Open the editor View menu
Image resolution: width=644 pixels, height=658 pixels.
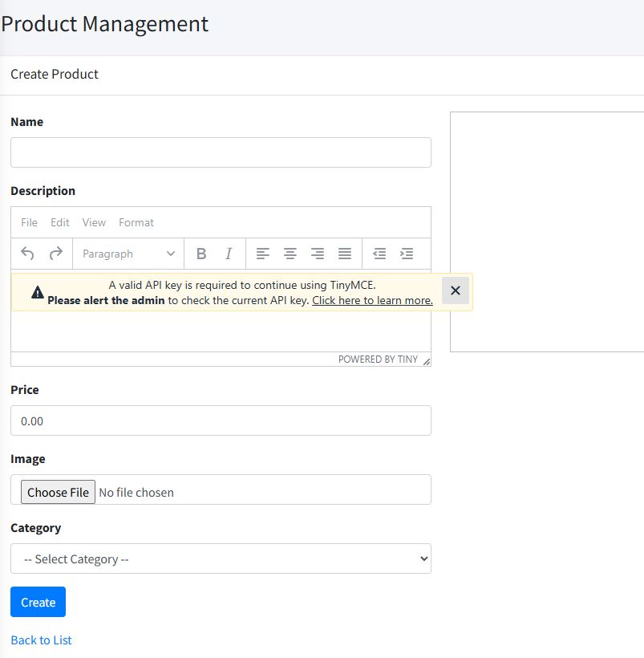(x=94, y=222)
